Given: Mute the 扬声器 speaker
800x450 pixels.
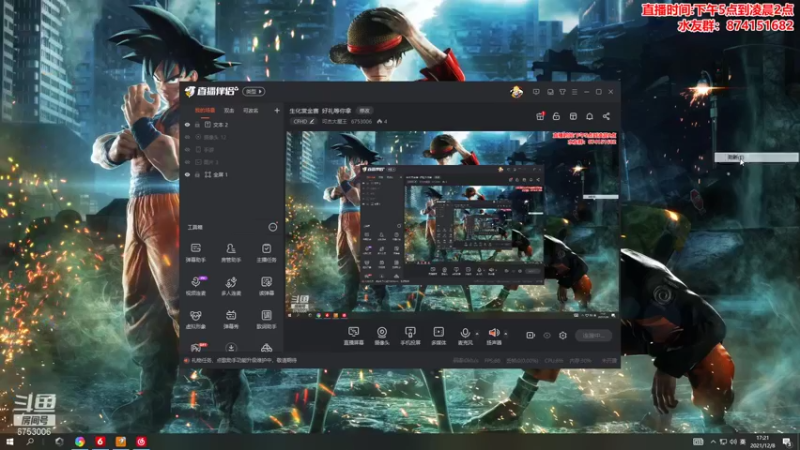Looking at the screenshot, I should point(493,336).
